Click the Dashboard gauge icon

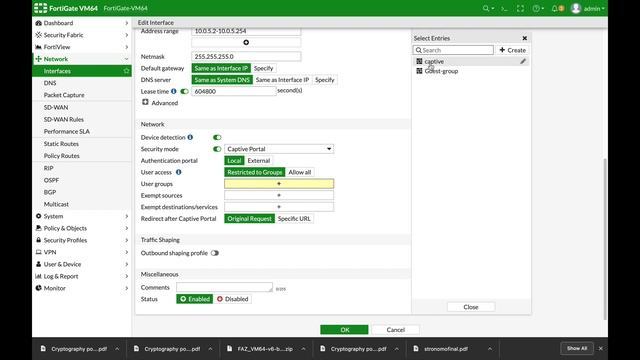click(38, 23)
